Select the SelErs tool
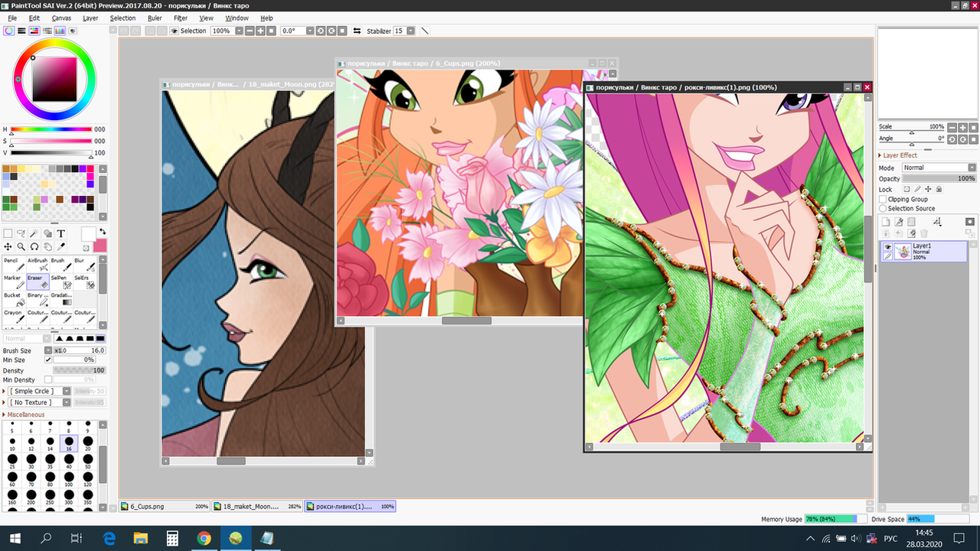This screenshot has height=551, width=980. [85, 282]
